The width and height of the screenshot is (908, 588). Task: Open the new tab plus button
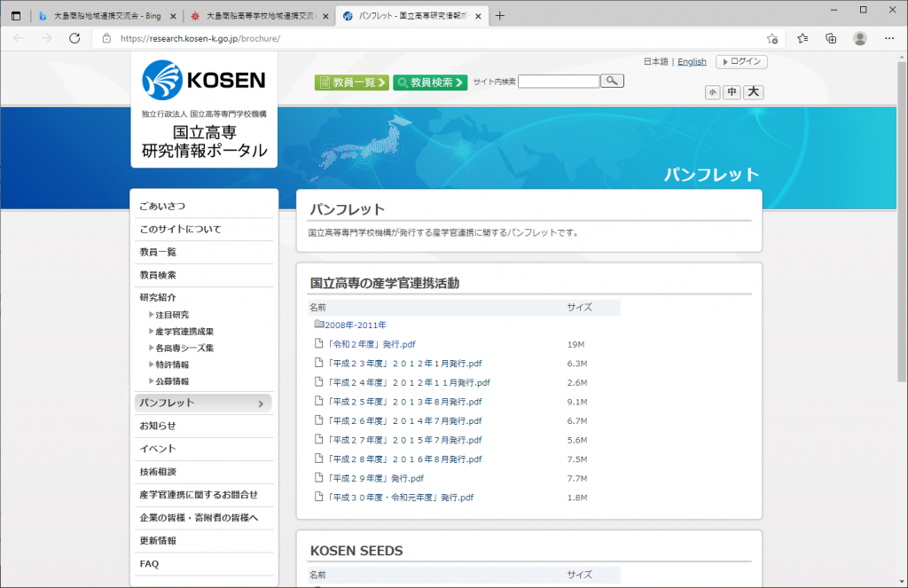click(x=499, y=16)
